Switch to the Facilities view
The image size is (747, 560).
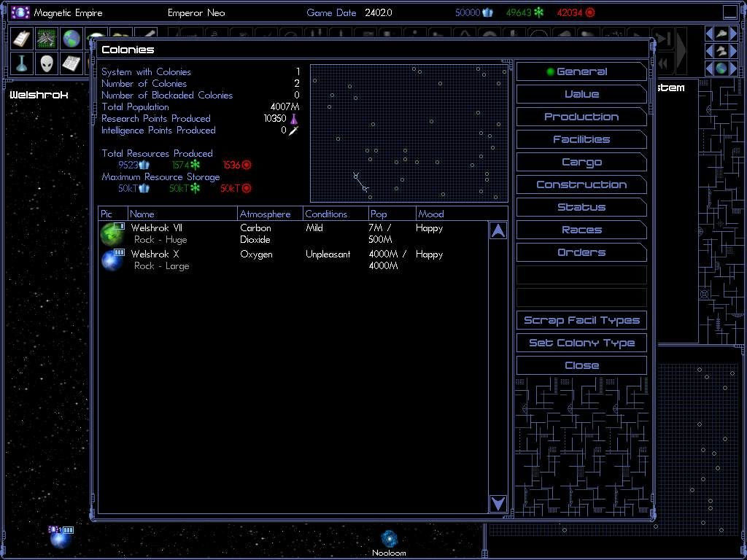(581, 139)
